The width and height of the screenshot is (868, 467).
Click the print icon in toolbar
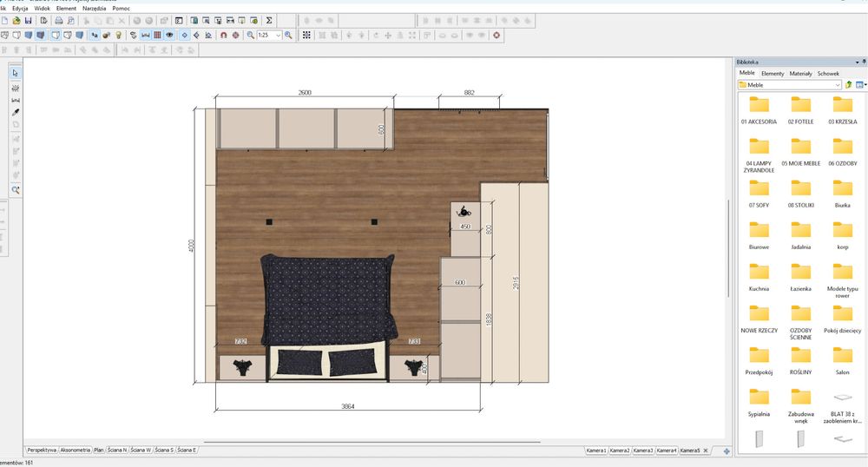pos(59,20)
